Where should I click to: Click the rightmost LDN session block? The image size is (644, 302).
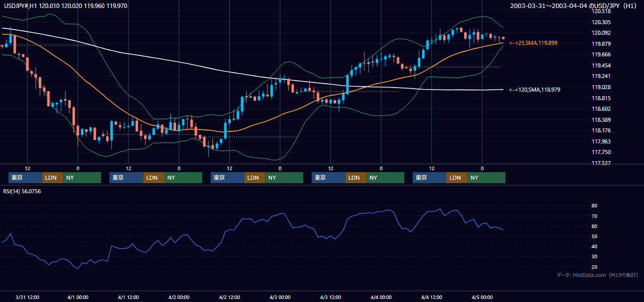click(457, 178)
